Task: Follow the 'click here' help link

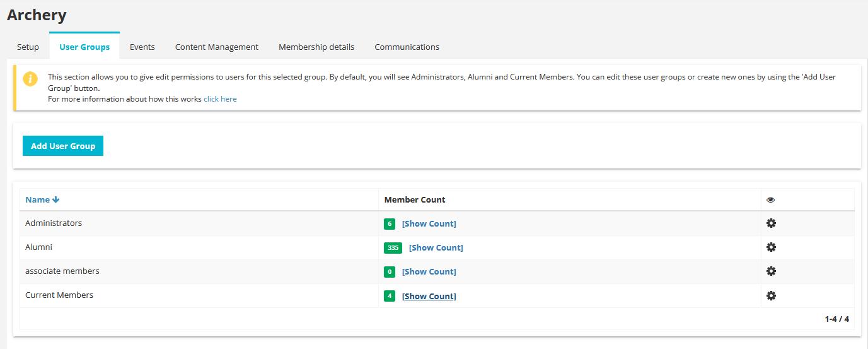Action: click(x=220, y=99)
